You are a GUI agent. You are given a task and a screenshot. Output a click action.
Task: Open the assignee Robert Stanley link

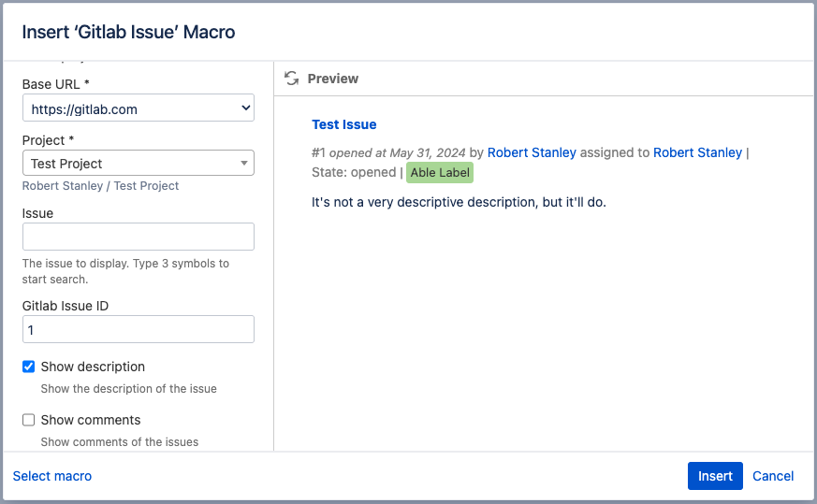[697, 152]
